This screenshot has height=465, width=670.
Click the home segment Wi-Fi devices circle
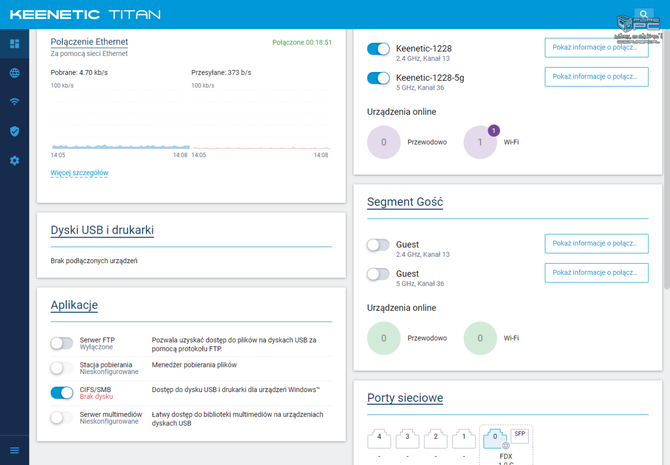tap(480, 142)
